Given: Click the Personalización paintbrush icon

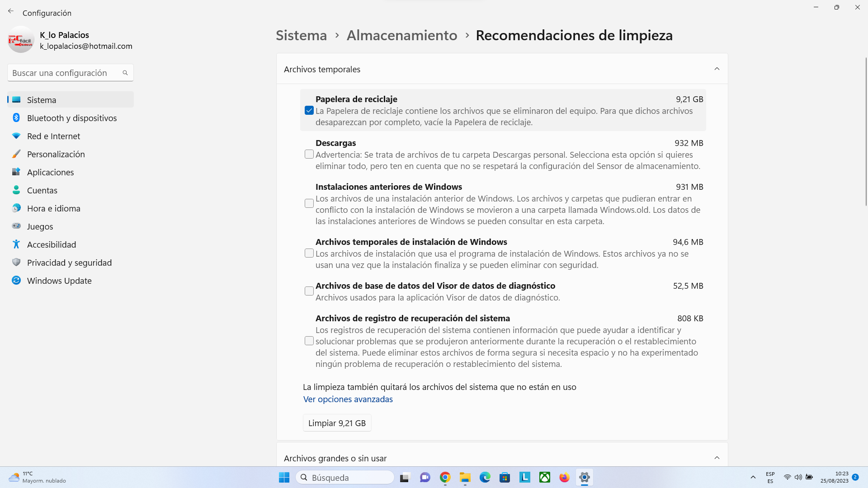Looking at the screenshot, I should [x=16, y=154].
